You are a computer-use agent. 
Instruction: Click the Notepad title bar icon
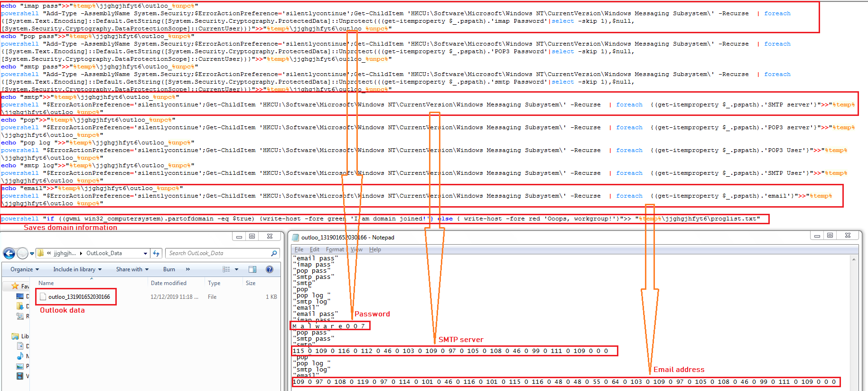click(296, 237)
